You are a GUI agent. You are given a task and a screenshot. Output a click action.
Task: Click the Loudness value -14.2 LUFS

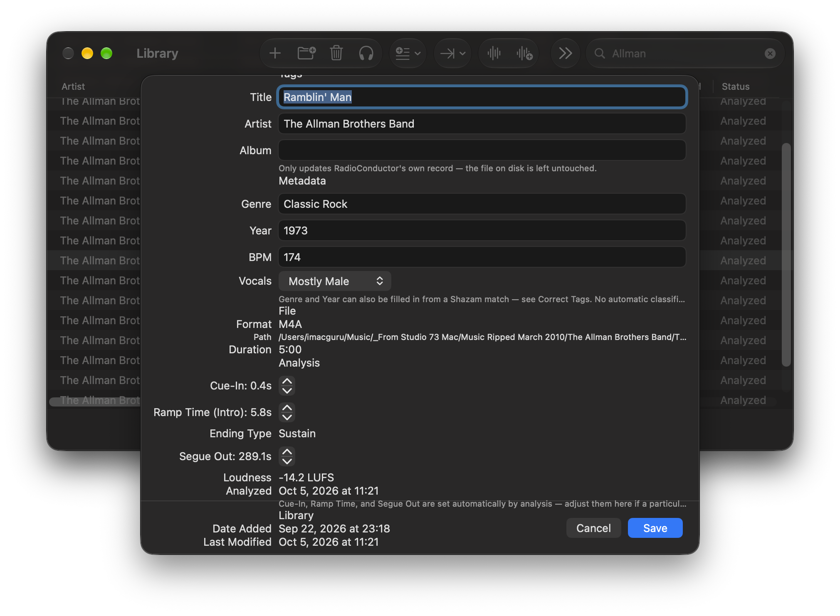click(x=306, y=478)
